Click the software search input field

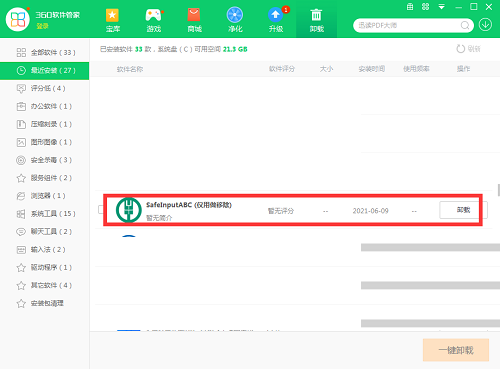pyautogui.click(x=409, y=25)
